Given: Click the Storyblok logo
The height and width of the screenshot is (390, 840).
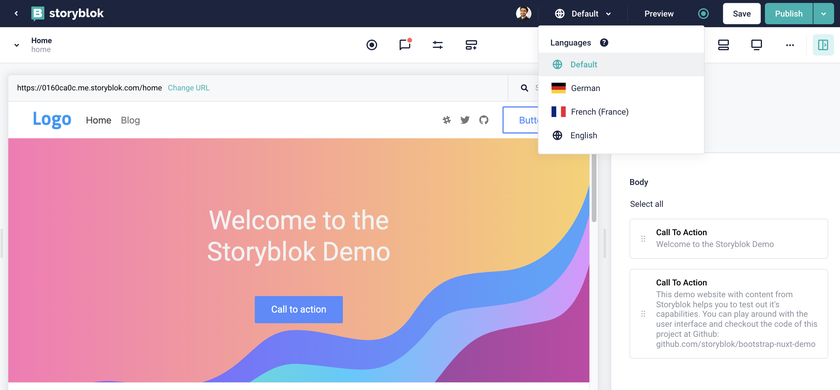Looking at the screenshot, I should [x=68, y=14].
